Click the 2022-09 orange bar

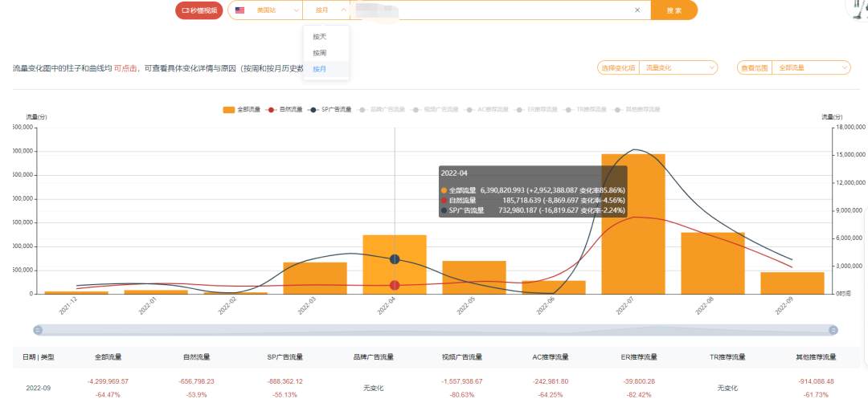click(x=792, y=283)
